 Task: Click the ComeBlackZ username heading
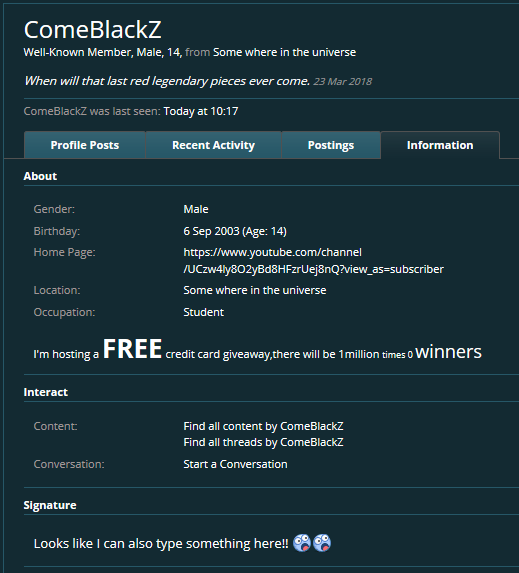(x=92, y=29)
